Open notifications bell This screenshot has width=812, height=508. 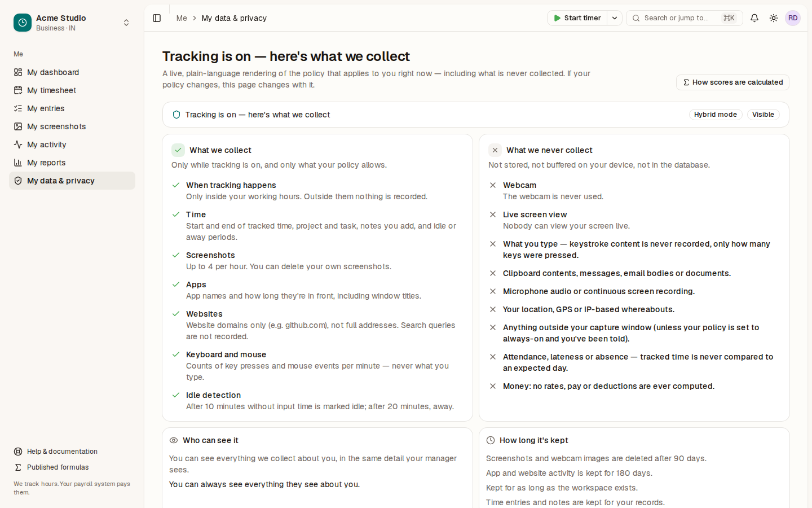coord(754,18)
